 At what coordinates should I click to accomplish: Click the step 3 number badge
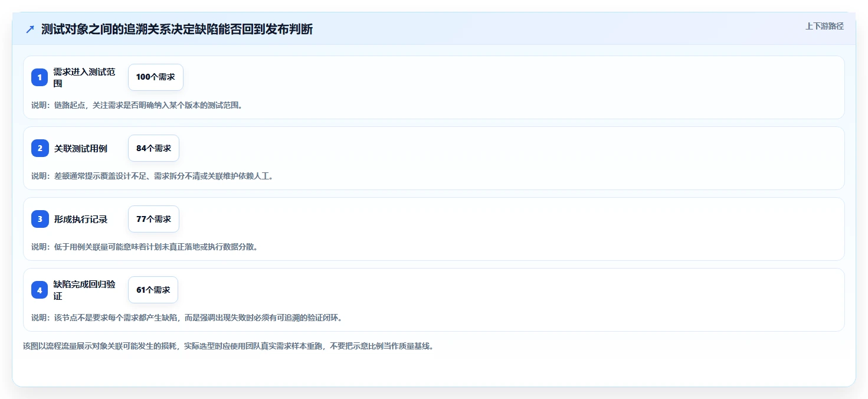click(x=40, y=219)
